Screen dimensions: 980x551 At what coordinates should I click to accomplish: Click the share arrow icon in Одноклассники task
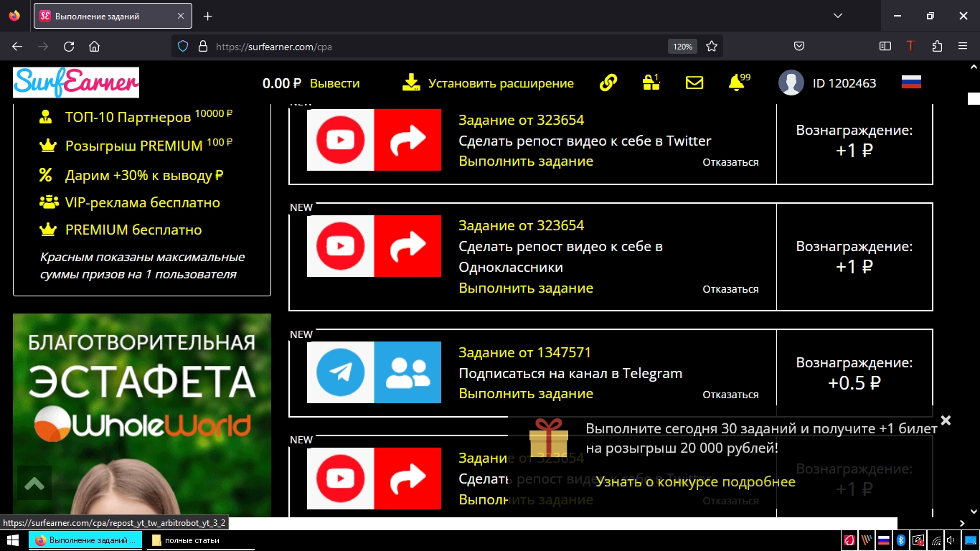[407, 246]
